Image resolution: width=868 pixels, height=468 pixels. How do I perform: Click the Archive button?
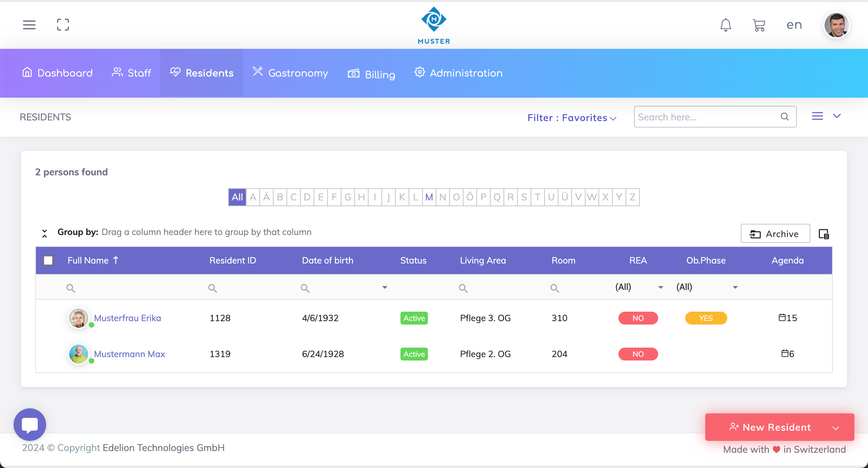pos(775,234)
